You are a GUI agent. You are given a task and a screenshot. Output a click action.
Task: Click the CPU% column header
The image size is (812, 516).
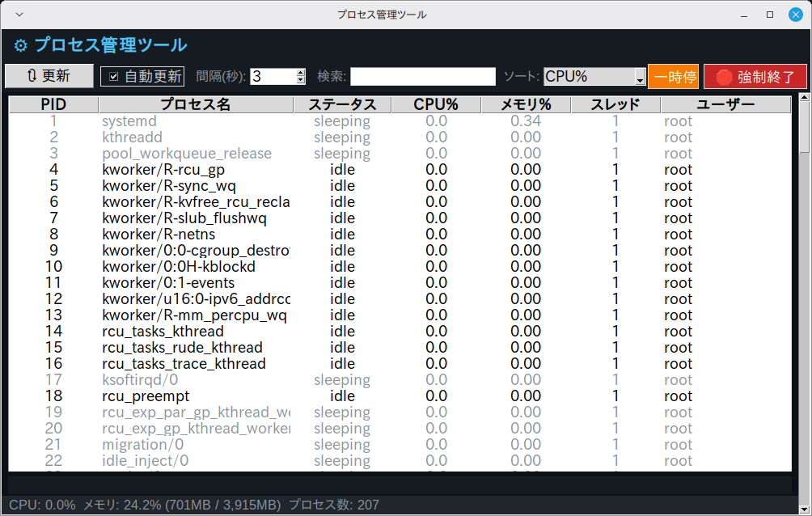coord(436,104)
